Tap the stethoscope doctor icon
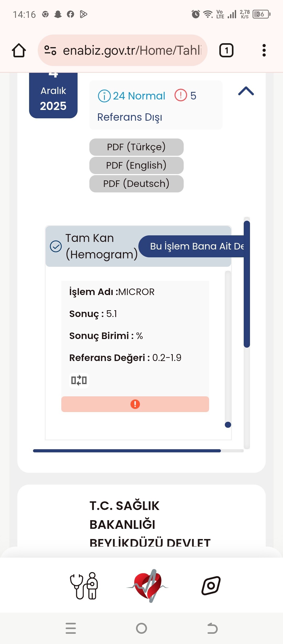The height and width of the screenshot is (644, 283). [x=84, y=586]
